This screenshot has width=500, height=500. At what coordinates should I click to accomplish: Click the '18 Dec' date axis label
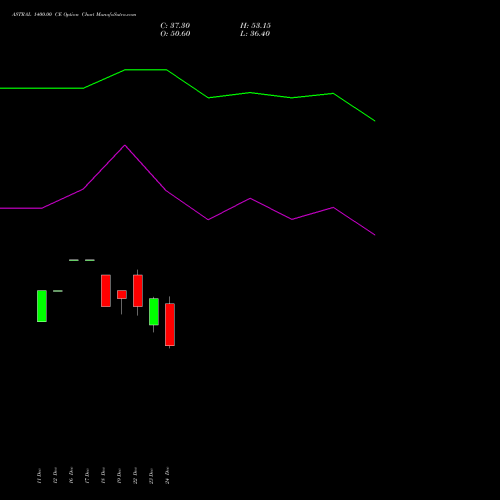pos(103,476)
